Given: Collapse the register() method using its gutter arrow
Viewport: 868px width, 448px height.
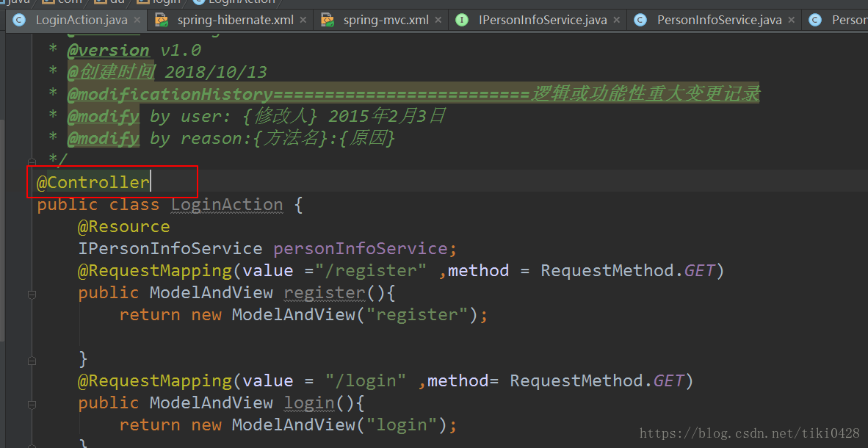Looking at the screenshot, I should [32, 294].
